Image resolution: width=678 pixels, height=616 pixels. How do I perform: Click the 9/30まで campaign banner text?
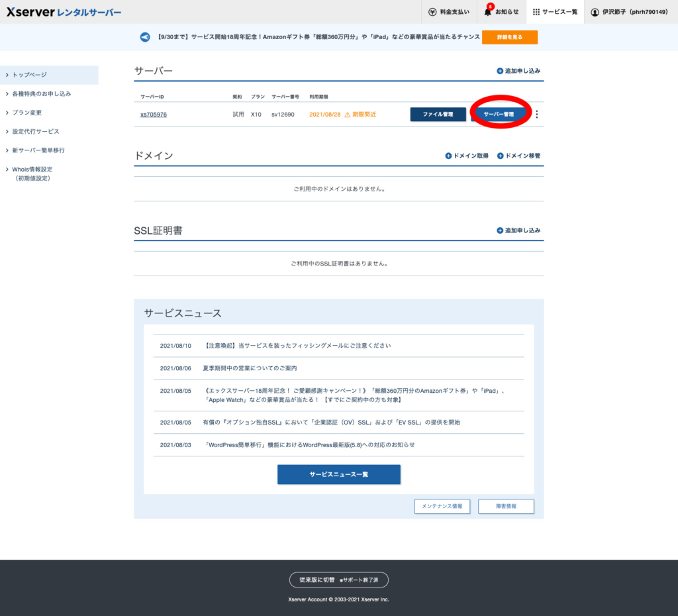click(318, 37)
